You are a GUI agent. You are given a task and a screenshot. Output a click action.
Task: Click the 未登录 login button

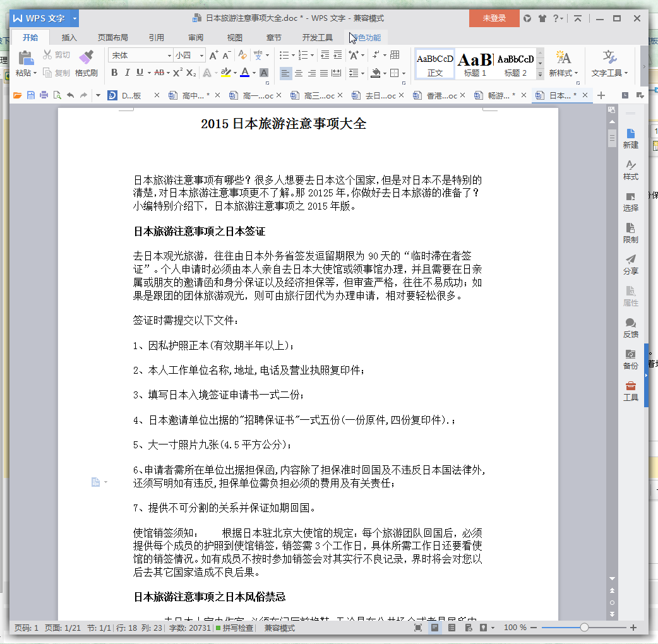[494, 18]
